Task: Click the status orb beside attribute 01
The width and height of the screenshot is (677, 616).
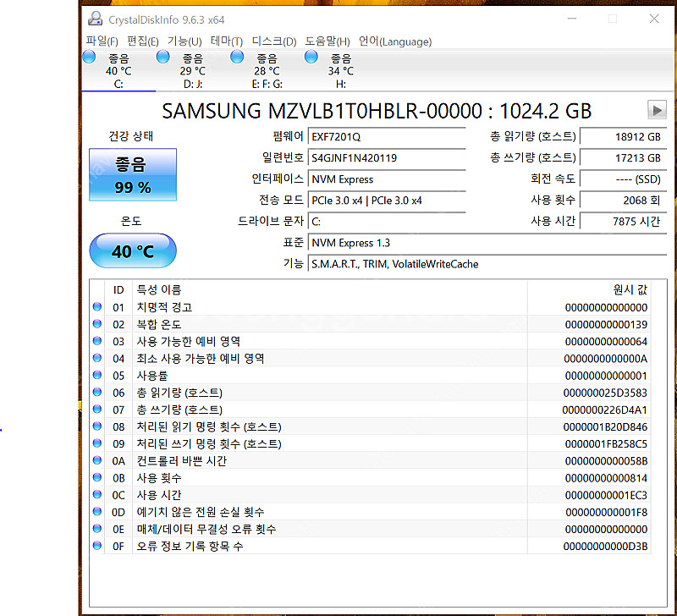Action: click(x=97, y=306)
